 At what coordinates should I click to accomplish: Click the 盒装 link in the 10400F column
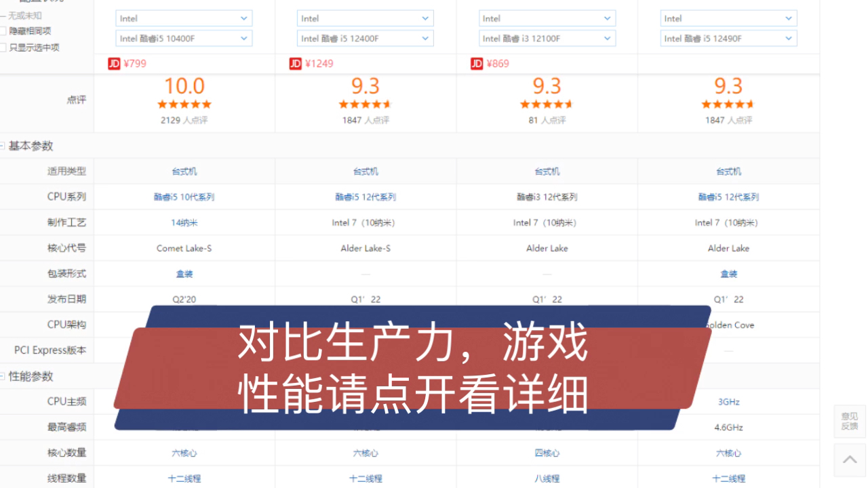tap(184, 274)
